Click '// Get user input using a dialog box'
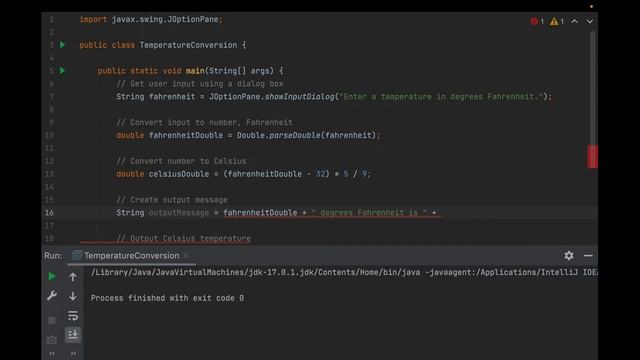The width and height of the screenshot is (640, 360). [200, 84]
